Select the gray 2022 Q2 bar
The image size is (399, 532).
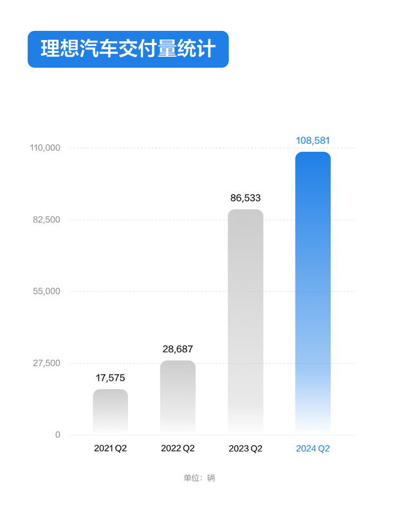click(178, 397)
